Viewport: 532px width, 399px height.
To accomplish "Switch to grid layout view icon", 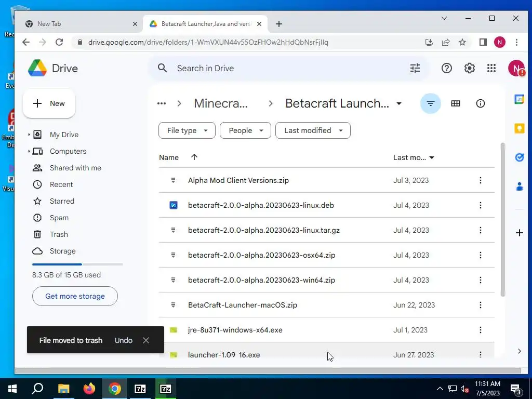I will [455, 103].
